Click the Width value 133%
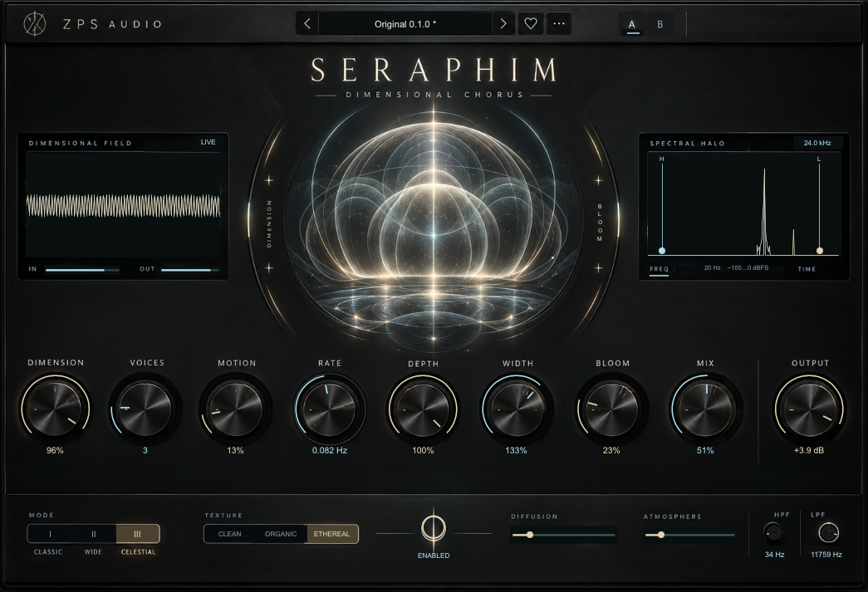868x592 pixels. pyautogui.click(x=516, y=450)
